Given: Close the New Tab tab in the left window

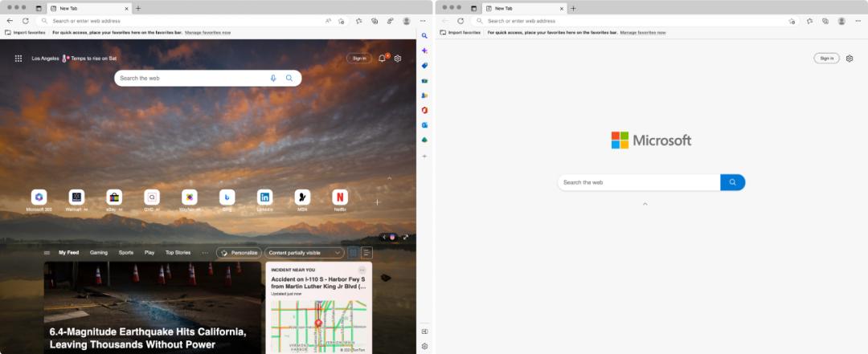Looking at the screenshot, I should pyautogui.click(x=127, y=8).
